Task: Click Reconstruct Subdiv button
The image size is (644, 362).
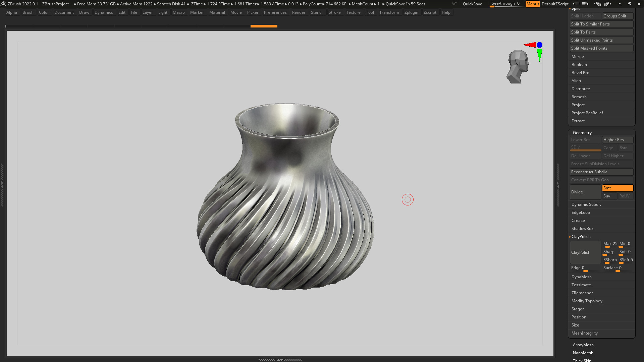Action: (x=601, y=172)
